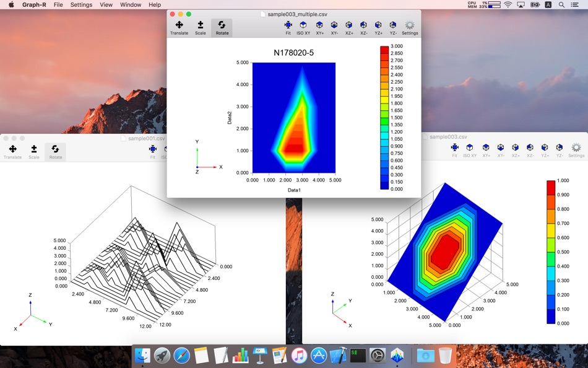Select Scale tool in sample003_multiple window
Viewport: 588px width, 368px height.
pos(201,28)
